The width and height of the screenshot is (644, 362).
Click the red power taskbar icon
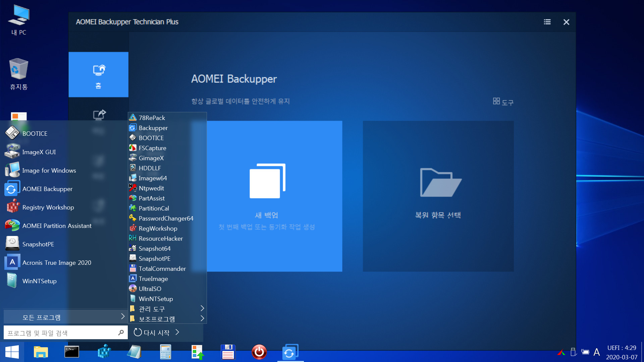click(x=259, y=352)
